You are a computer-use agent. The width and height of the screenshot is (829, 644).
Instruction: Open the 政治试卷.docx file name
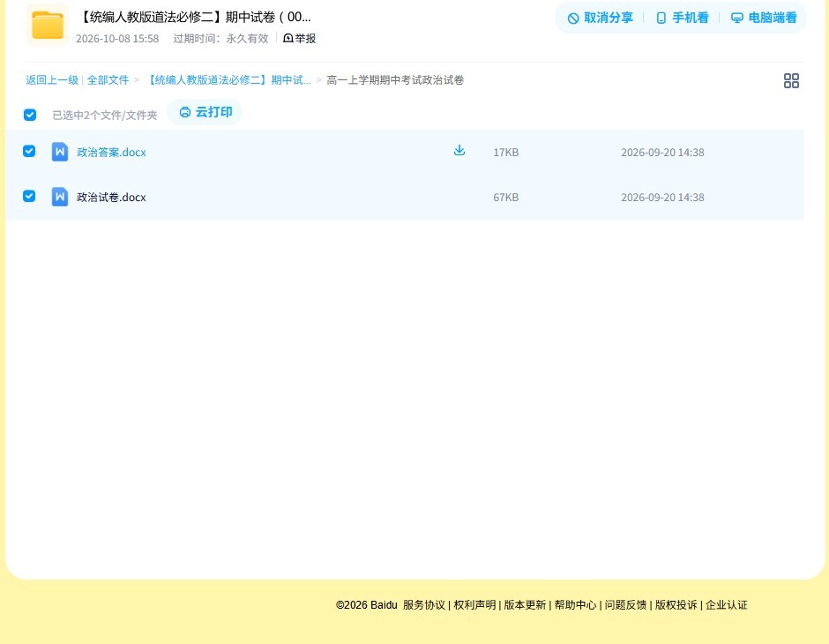111,198
